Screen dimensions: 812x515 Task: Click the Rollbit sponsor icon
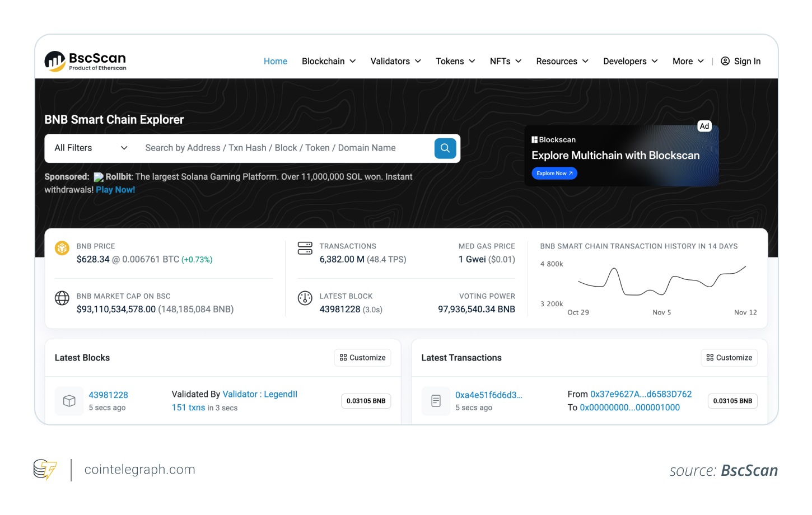point(99,177)
